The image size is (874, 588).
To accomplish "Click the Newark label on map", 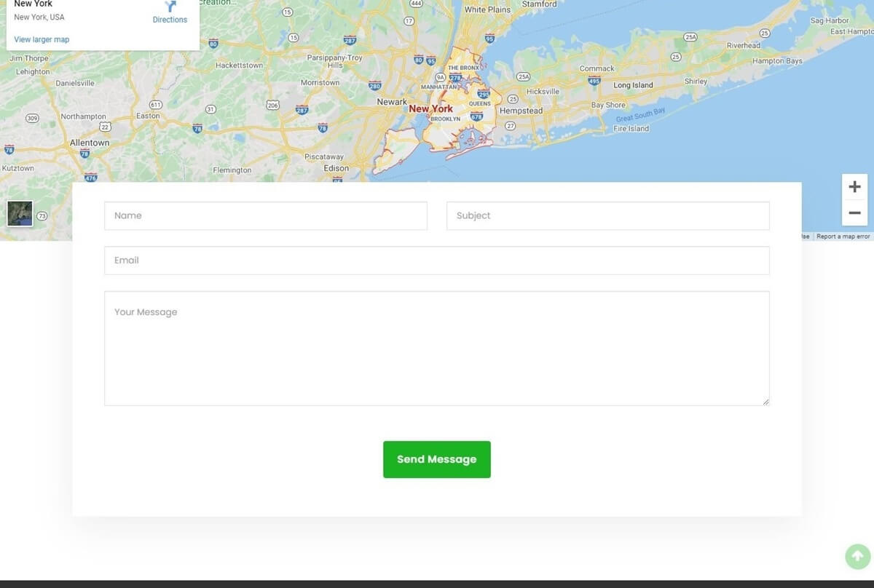I will [x=392, y=102].
